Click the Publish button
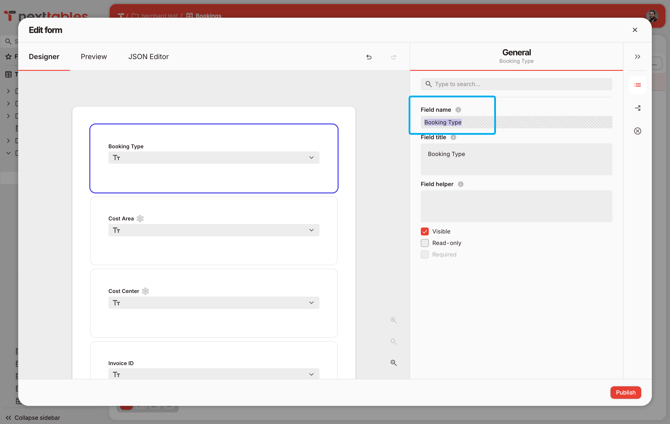This screenshot has height=424, width=670. (626, 392)
